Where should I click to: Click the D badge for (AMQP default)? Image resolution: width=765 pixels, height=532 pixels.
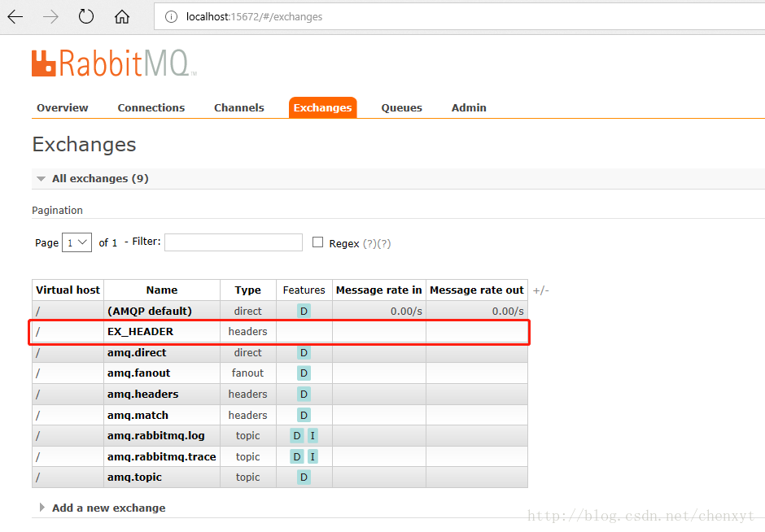click(304, 311)
